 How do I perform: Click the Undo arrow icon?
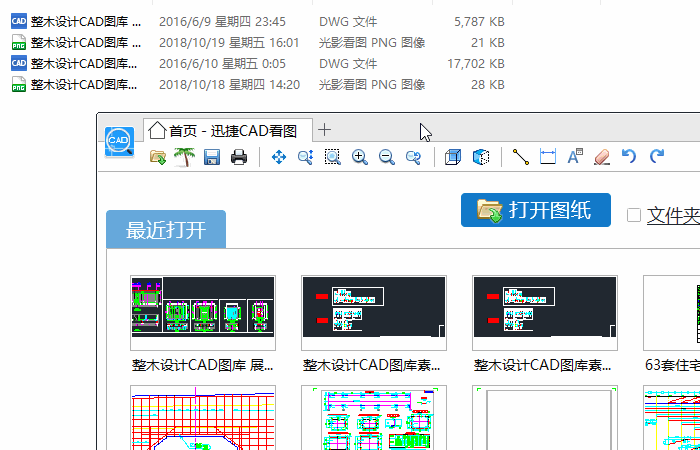(x=629, y=156)
